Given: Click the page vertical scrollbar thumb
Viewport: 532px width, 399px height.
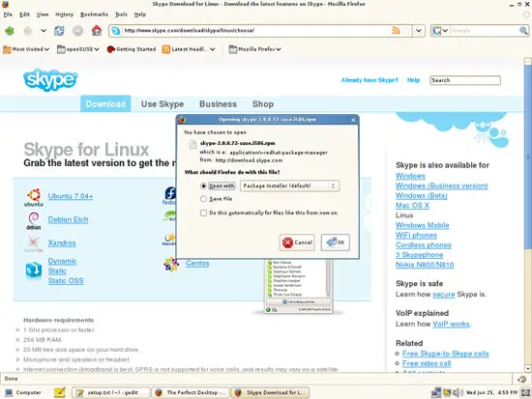Looking at the screenshot, I should [x=527, y=157].
